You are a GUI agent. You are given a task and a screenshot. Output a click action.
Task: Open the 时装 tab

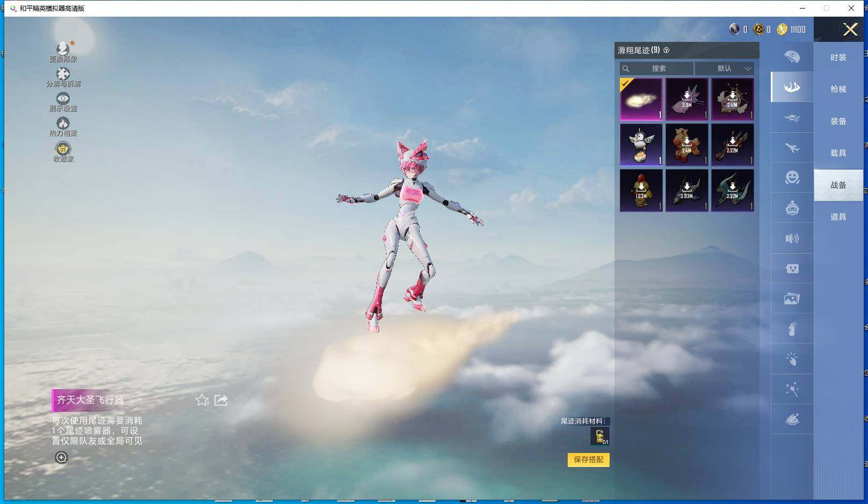click(x=838, y=57)
